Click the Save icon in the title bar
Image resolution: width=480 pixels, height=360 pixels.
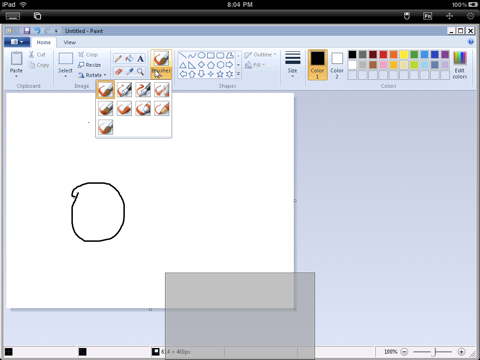[27, 31]
